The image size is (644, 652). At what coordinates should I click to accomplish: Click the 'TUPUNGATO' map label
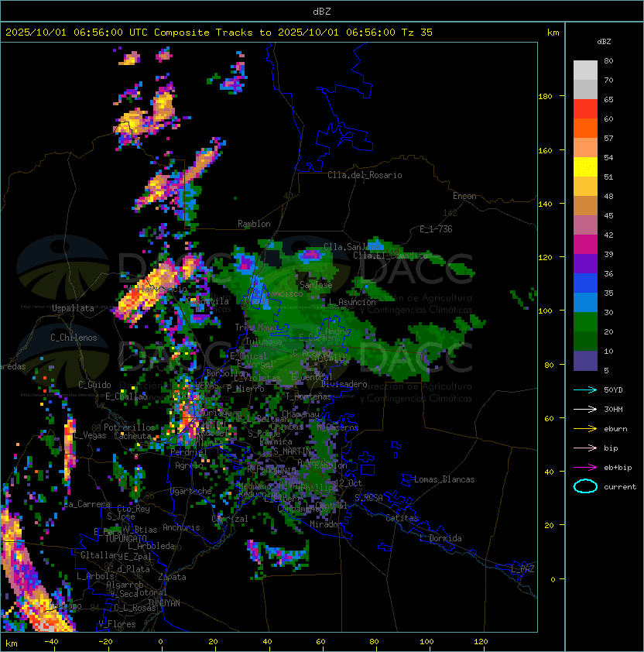125,538
